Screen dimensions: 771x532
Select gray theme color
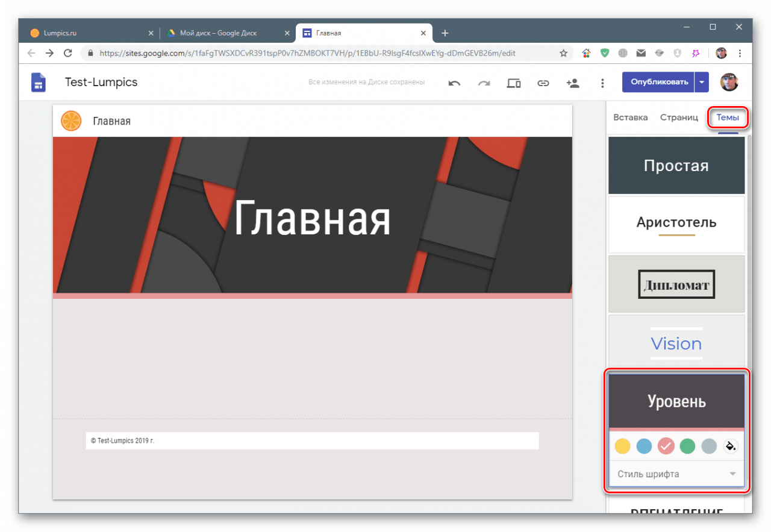709,446
